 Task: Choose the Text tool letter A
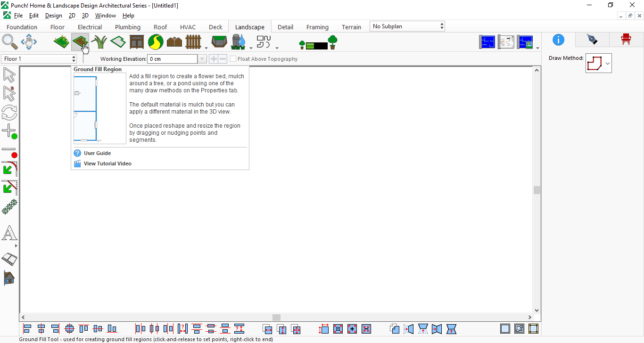(9, 233)
